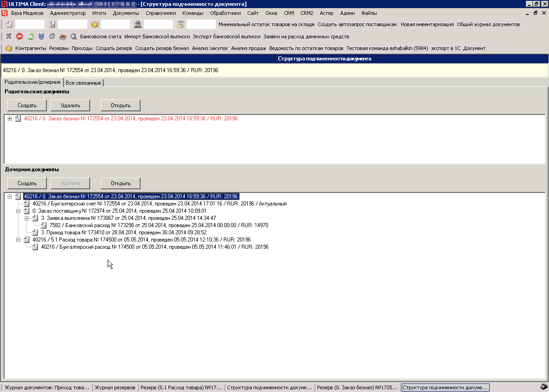Click the Банковские счета toolbar command
Image resolution: width=549 pixels, height=392 pixels.
[101, 36]
